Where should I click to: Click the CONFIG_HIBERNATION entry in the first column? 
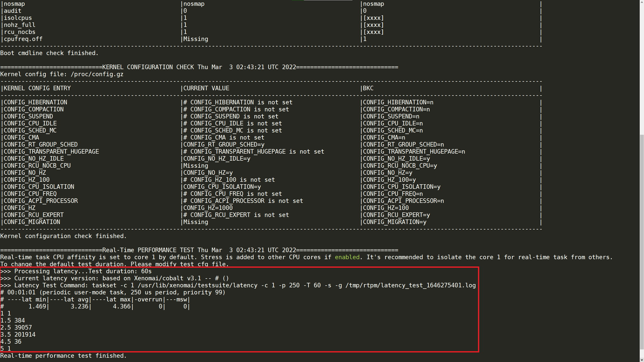click(x=35, y=102)
